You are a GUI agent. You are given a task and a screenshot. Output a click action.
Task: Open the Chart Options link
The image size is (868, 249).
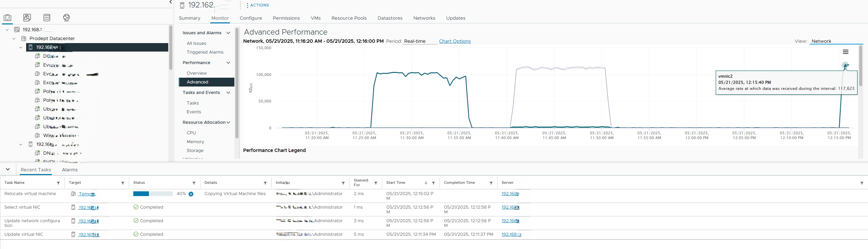click(455, 41)
